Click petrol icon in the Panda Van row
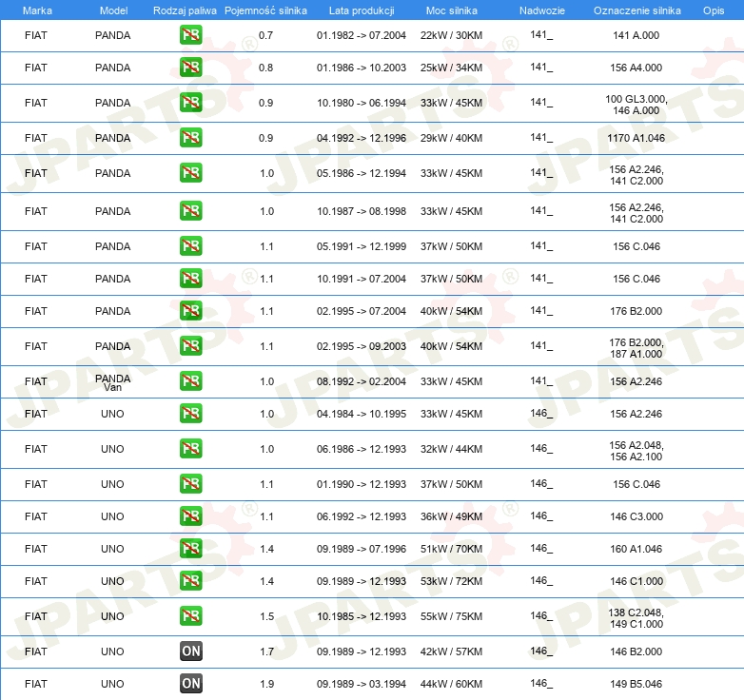 [x=190, y=380]
